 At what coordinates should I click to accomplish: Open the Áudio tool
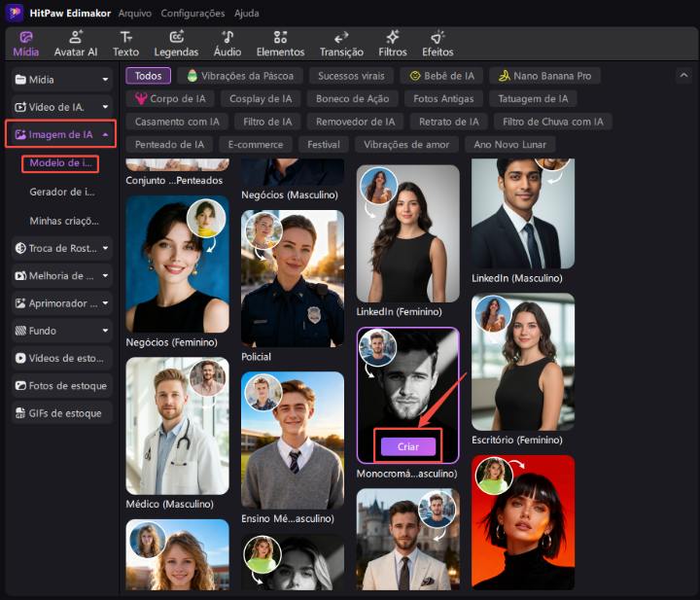pos(227,43)
